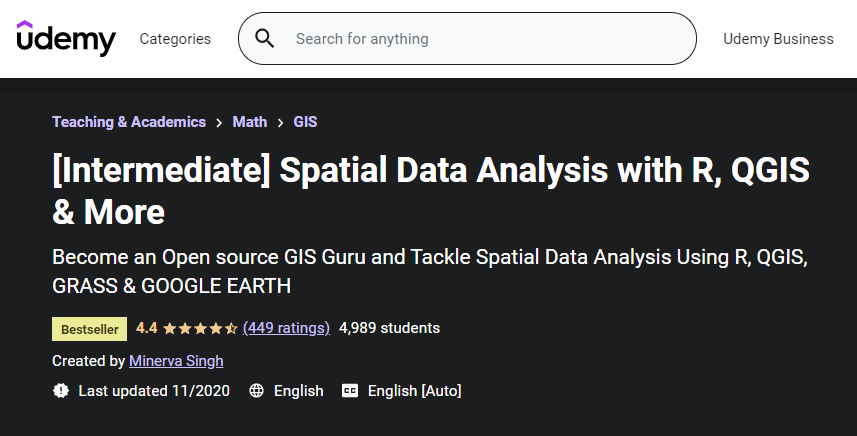Go to GIS breadcrumb
The height and width of the screenshot is (436, 857).
pos(305,122)
